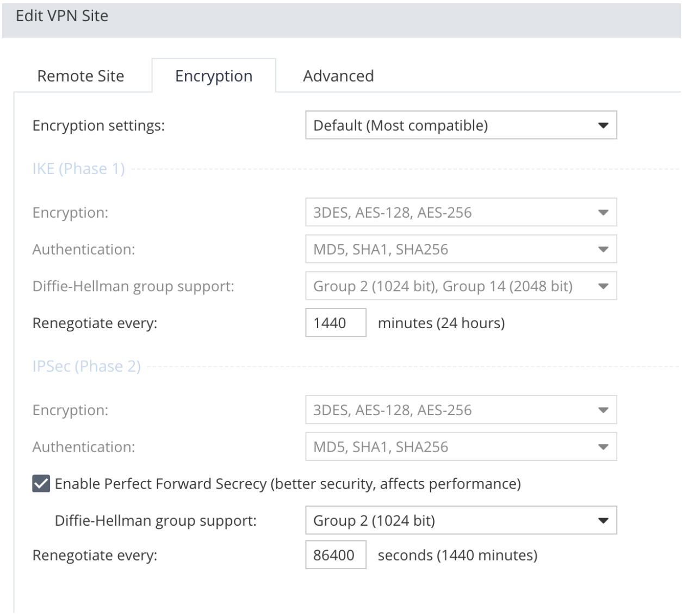Screen dimensions: 682x616
Task: Click arrow icon on IKE Authentication field
Action: [x=603, y=250]
